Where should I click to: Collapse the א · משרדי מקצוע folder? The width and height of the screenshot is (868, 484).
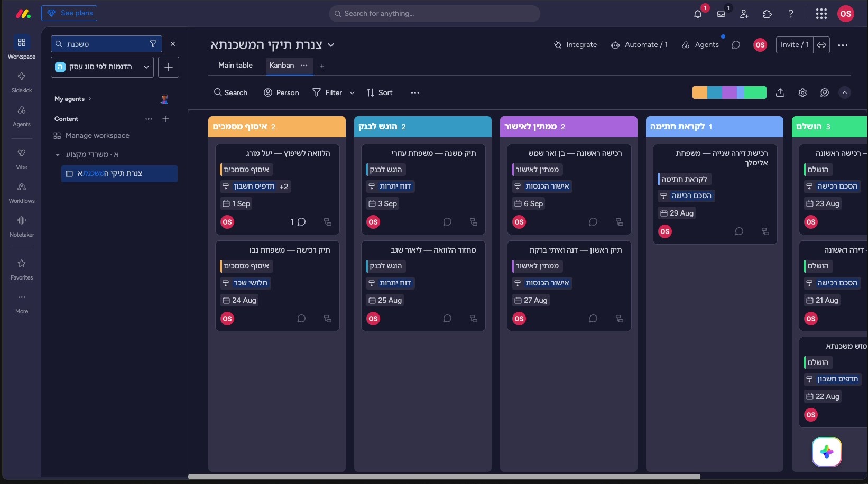click(58, 154)
